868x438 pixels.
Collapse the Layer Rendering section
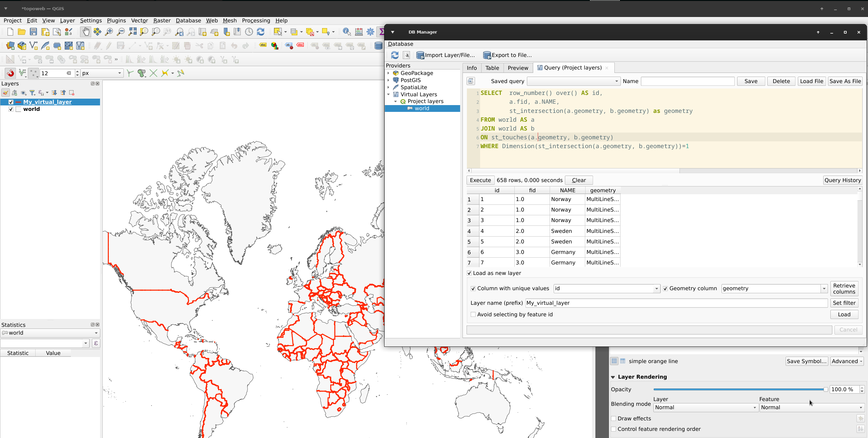(x=613, y=377)
